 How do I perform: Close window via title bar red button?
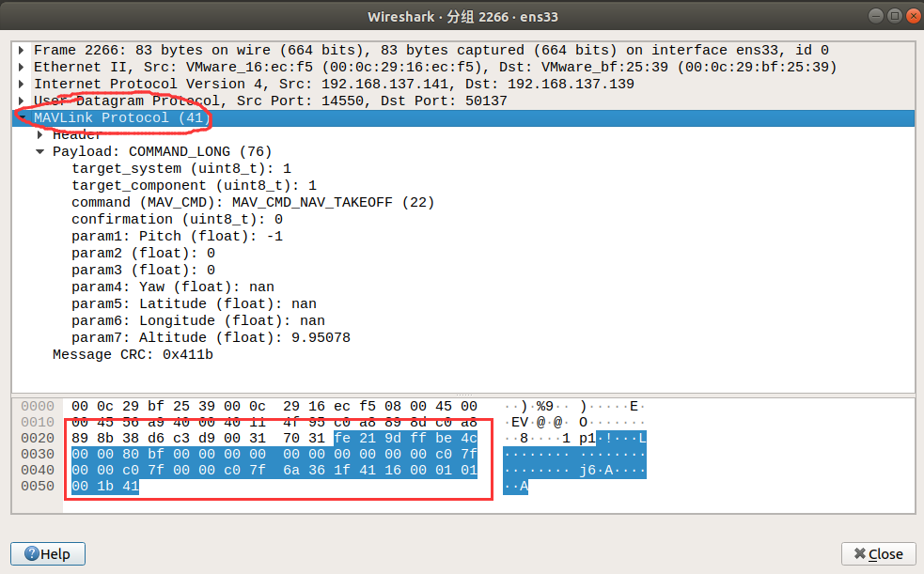914,16
